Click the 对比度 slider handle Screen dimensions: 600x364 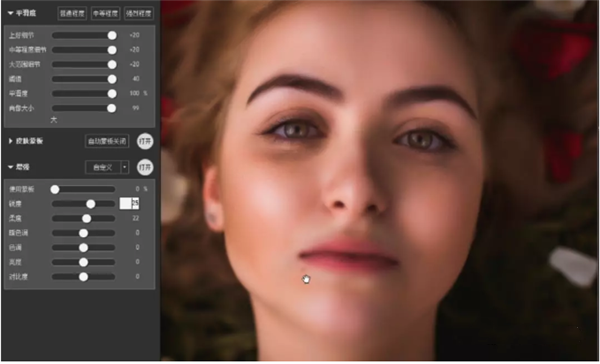83,277
